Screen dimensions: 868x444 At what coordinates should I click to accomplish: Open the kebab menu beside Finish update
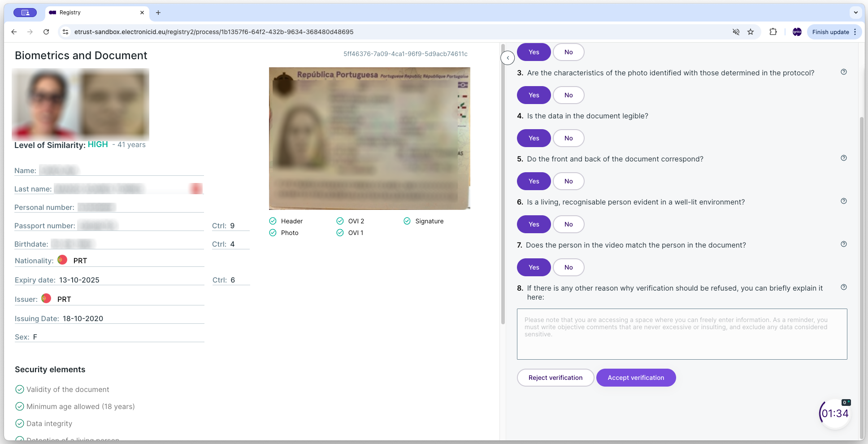(855, 32)
